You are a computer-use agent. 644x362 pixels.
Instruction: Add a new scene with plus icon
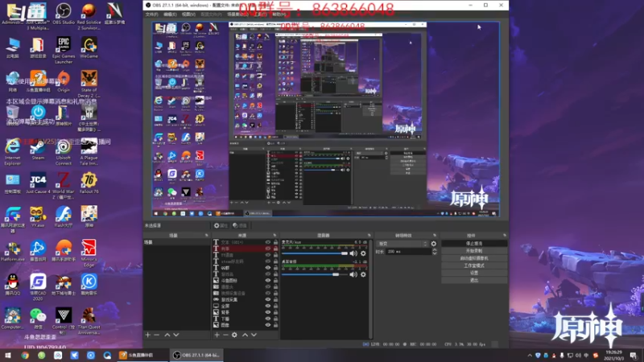pos(148,335)
